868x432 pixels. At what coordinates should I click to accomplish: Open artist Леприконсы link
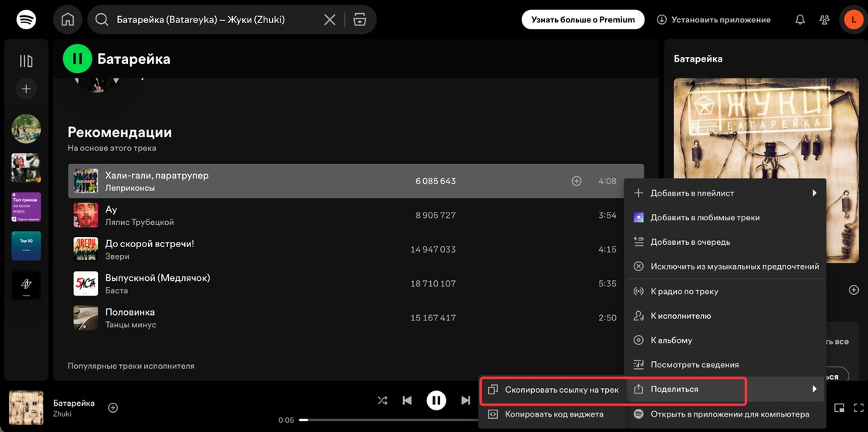click(x=130, y=188)
